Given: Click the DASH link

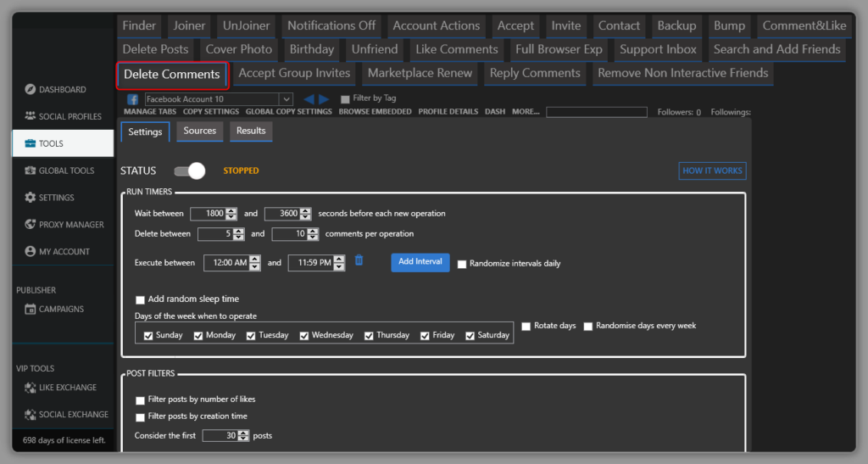Looking at the screenshot, I should (495, 111).
